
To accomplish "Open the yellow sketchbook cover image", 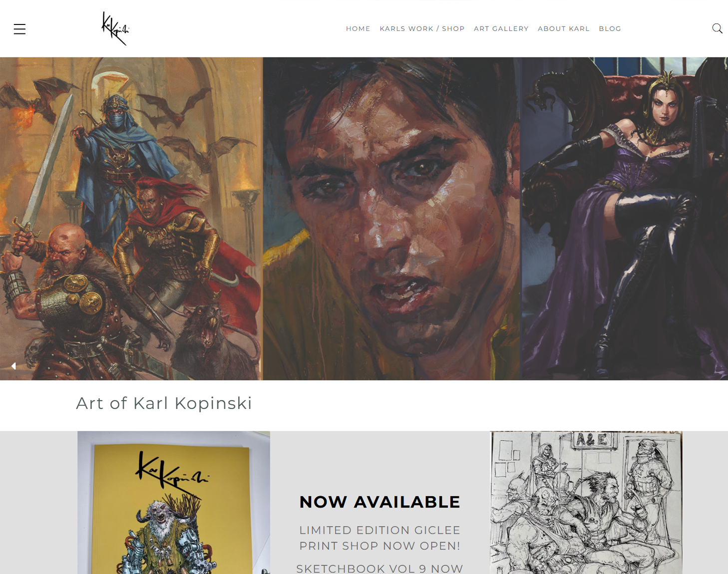I will pyautogui.click(x=174, y=503).
